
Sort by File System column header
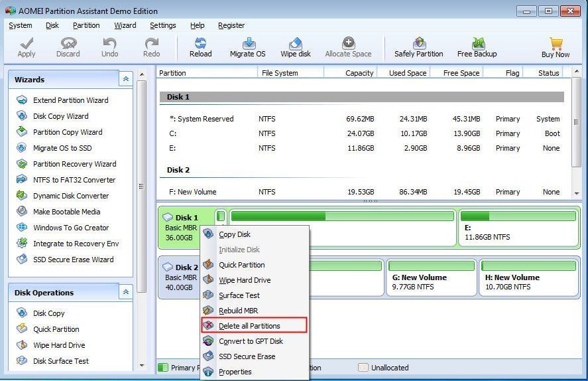pyautogui.click(x=291, y=73)
